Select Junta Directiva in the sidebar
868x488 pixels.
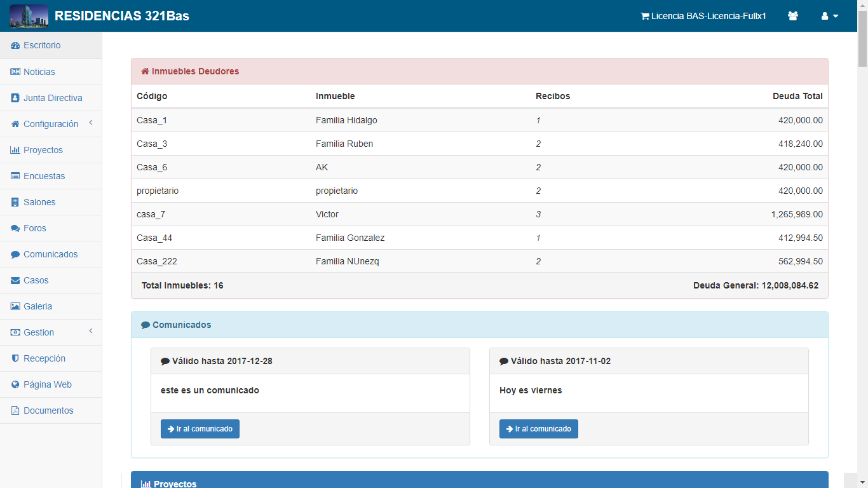52,98
